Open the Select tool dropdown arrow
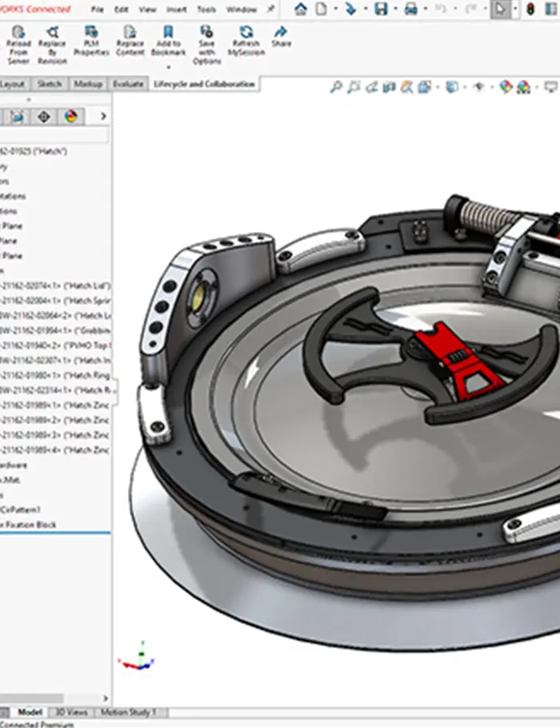The height and width of the screenshot is (728, 560). [x=515, y=9]
